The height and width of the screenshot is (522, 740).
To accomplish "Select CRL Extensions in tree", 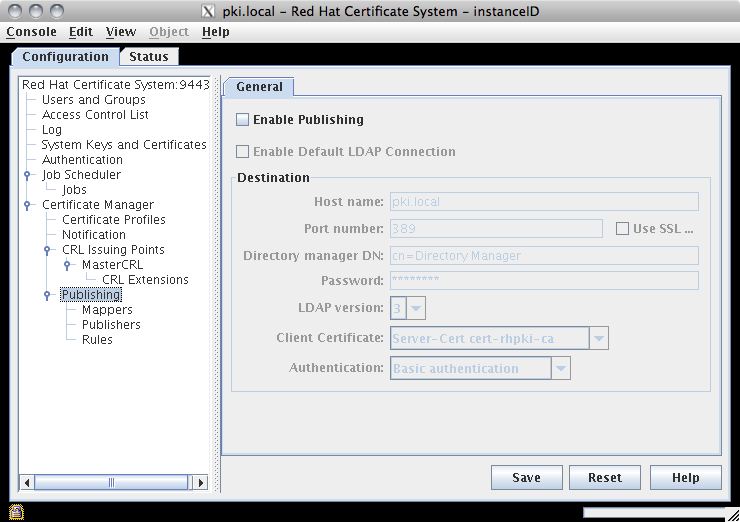I will [145, 280].
